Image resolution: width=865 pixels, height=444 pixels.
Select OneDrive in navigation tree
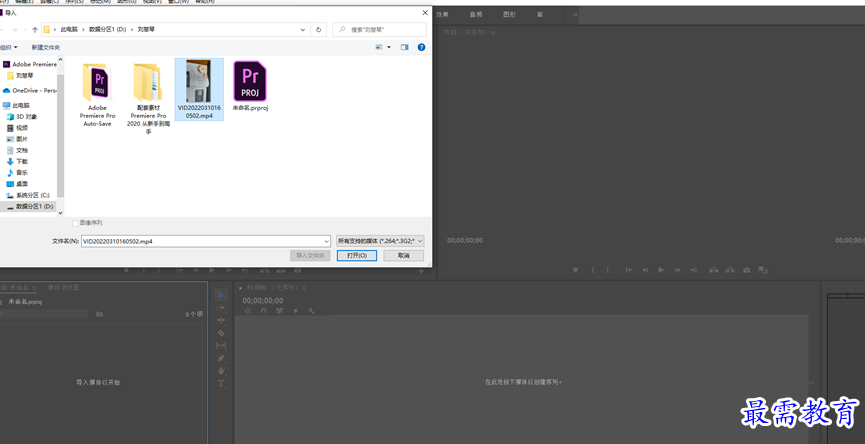[30, 90]
